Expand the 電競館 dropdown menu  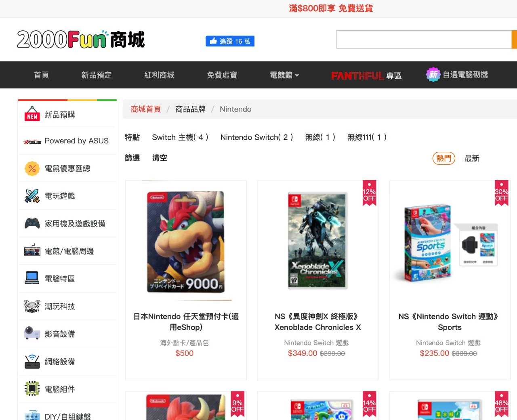284,75
